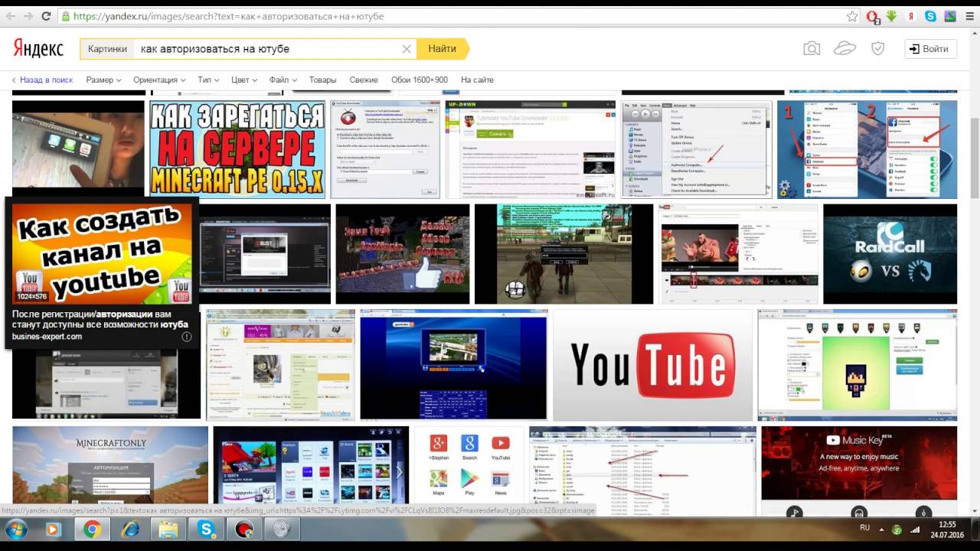
Task: Click the Найти search button
Action: (x=442, y=49)
